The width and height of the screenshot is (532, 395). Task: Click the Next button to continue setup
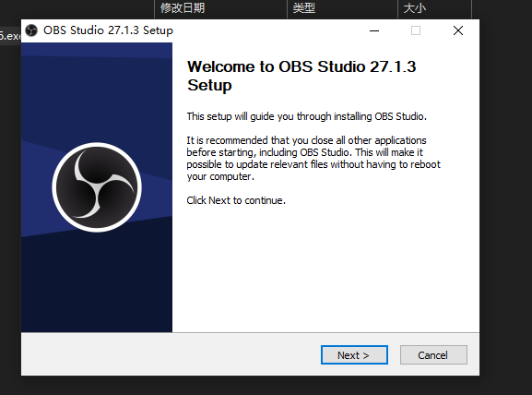pyautogui.click(x=354, y=355)
